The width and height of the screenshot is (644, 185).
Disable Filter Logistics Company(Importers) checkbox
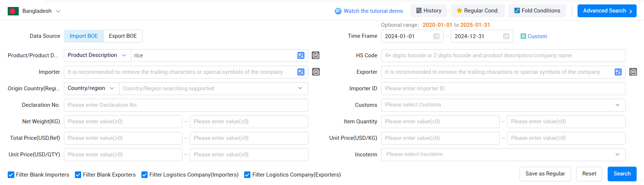pos(144,175)
